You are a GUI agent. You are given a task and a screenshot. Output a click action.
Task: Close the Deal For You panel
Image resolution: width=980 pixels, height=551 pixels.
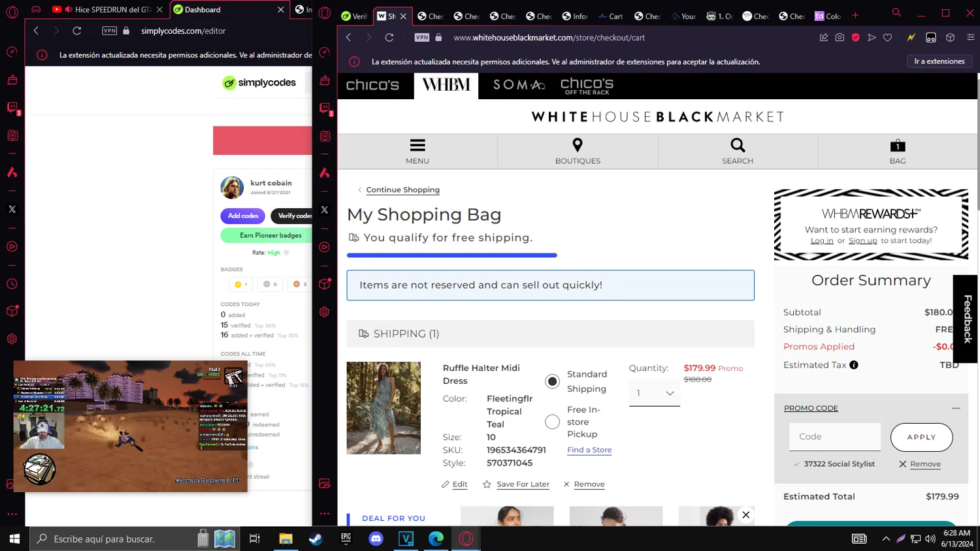pos(745,514)
